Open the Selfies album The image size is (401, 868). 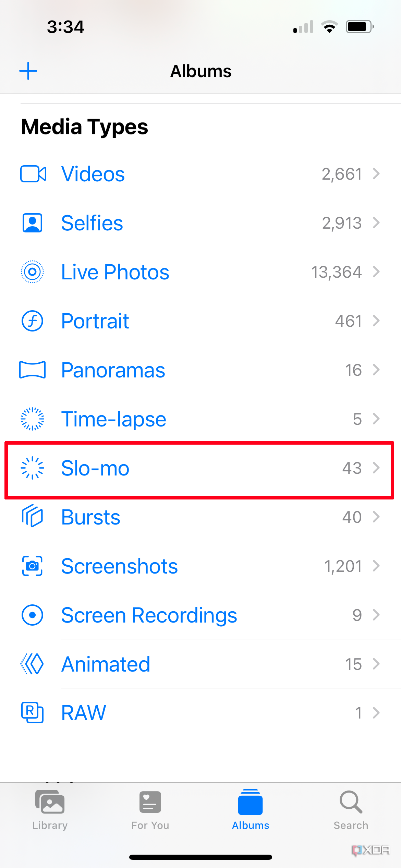pos(92,223)
